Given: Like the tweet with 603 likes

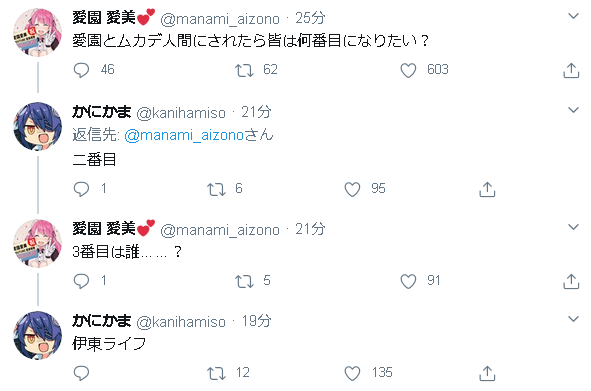Looking at the screenshot, I should [x=408, y=70].
